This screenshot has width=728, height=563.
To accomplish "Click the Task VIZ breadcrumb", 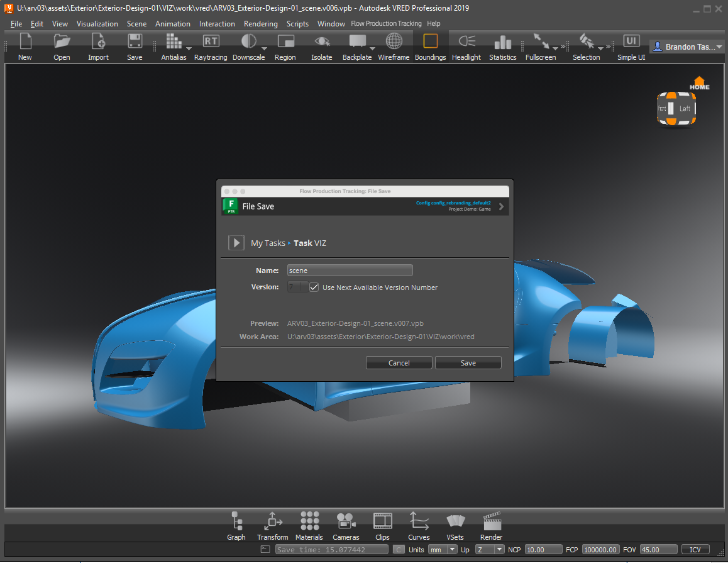I will [310, 243].
